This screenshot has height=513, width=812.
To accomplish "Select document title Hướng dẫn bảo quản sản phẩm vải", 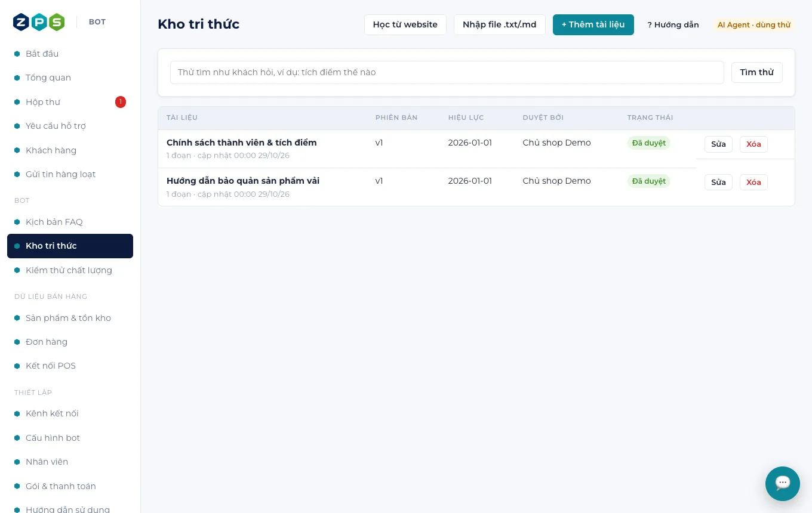I will pos(243,181).
